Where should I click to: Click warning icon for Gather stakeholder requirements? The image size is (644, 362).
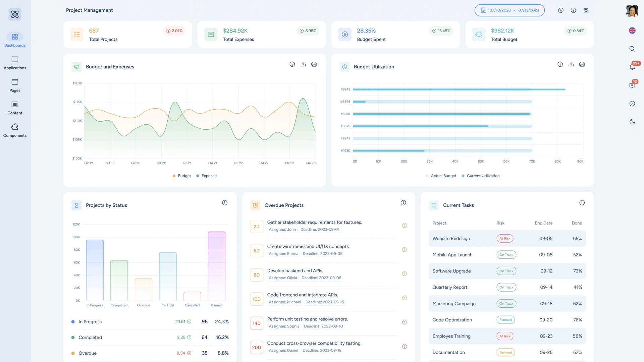[x=405, y=226]
